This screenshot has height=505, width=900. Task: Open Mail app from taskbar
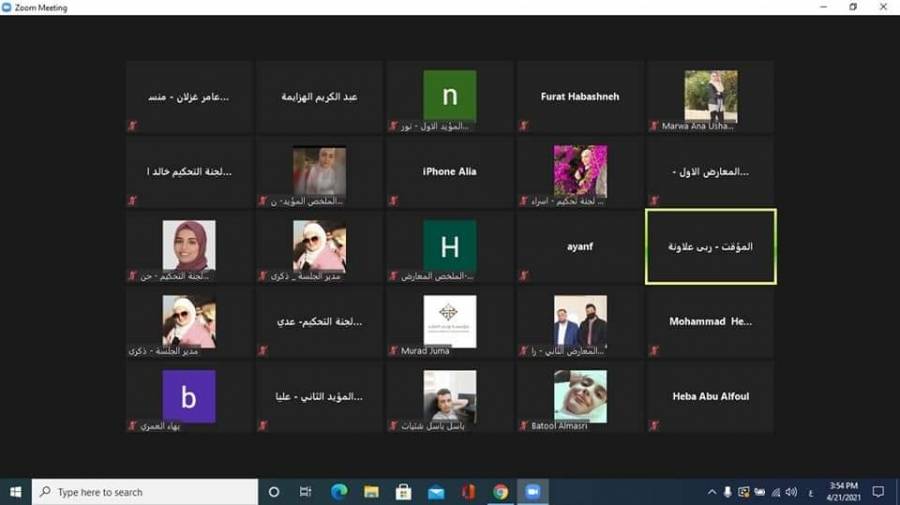click(x=436, y=492)
